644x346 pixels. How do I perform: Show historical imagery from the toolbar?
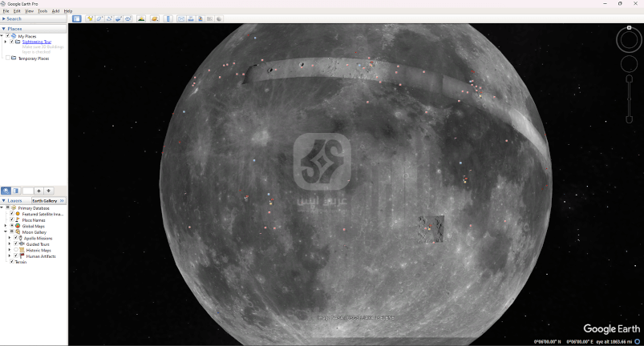(x=141, y=19)
